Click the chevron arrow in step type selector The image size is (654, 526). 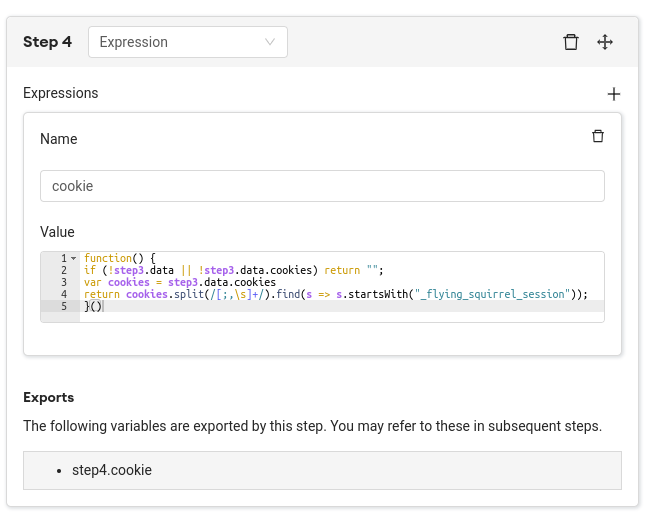coord(270,42)
